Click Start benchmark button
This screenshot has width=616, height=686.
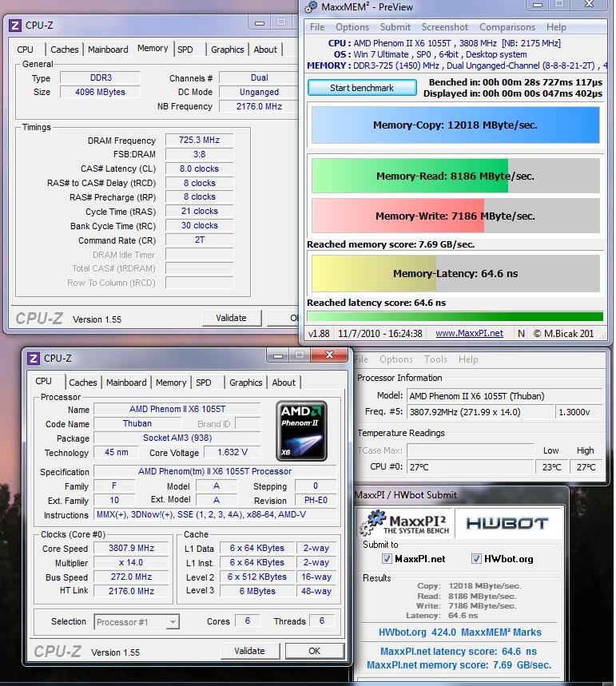[362, 88]
